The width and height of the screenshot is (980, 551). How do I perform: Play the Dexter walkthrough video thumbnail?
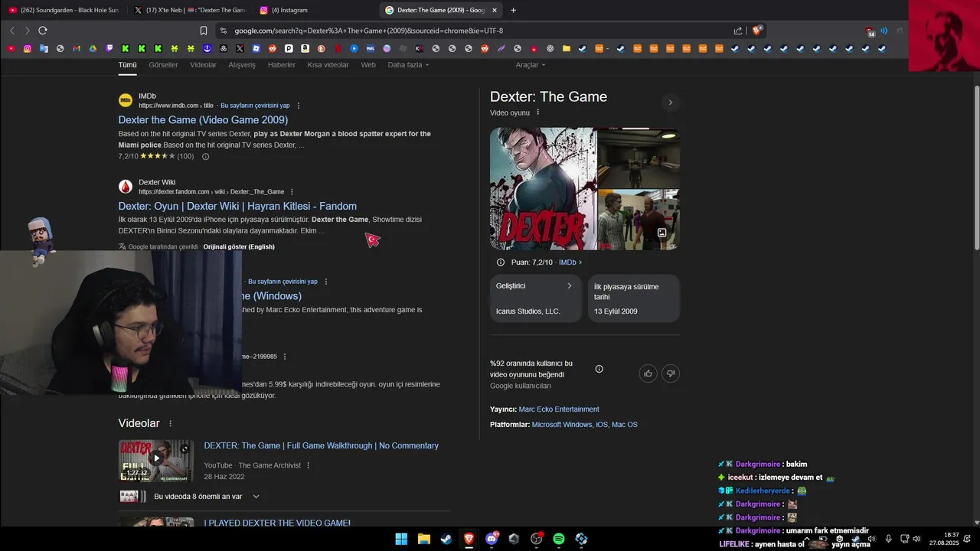click(x=156, y=460)
